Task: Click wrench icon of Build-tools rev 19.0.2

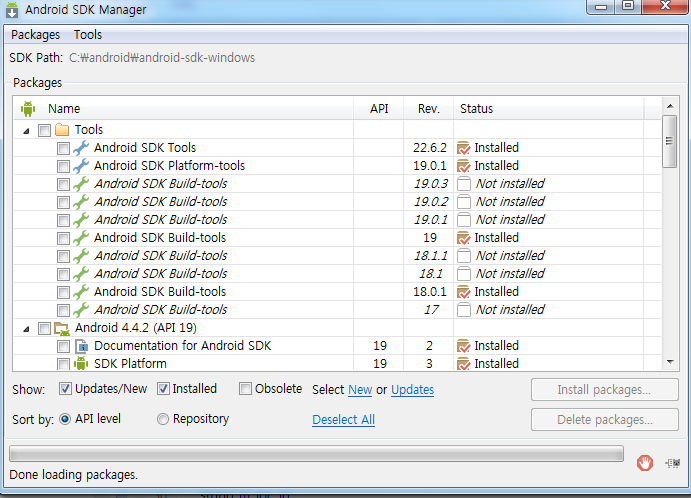Action: (81, 202)
